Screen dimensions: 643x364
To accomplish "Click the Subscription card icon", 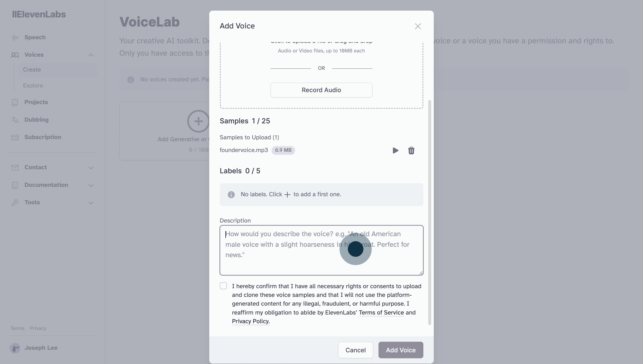I will (x=15, y=137).
